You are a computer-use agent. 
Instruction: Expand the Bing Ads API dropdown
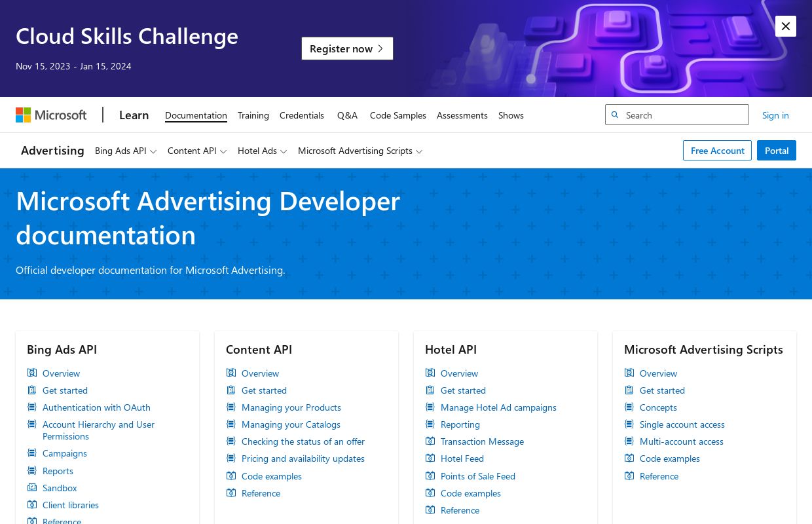click(x=126, y=151)
